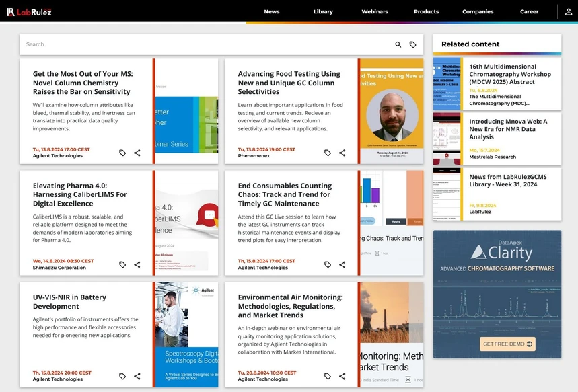Open the 16th Multidimensional Chromatography Workshop article
Viewport: 578px width, 392px height.
tap(510, 74)
